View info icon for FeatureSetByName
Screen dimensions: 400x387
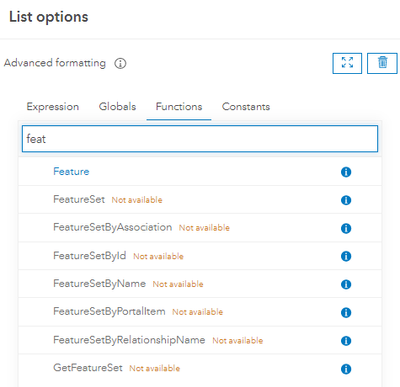tap(346, 284)
